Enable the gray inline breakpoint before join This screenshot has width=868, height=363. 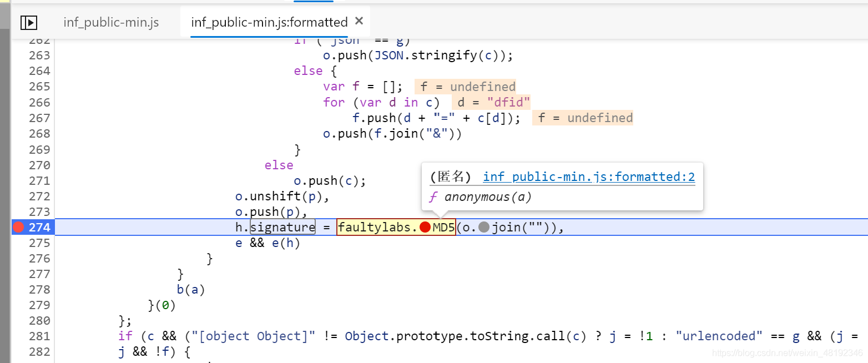[484, 227]
